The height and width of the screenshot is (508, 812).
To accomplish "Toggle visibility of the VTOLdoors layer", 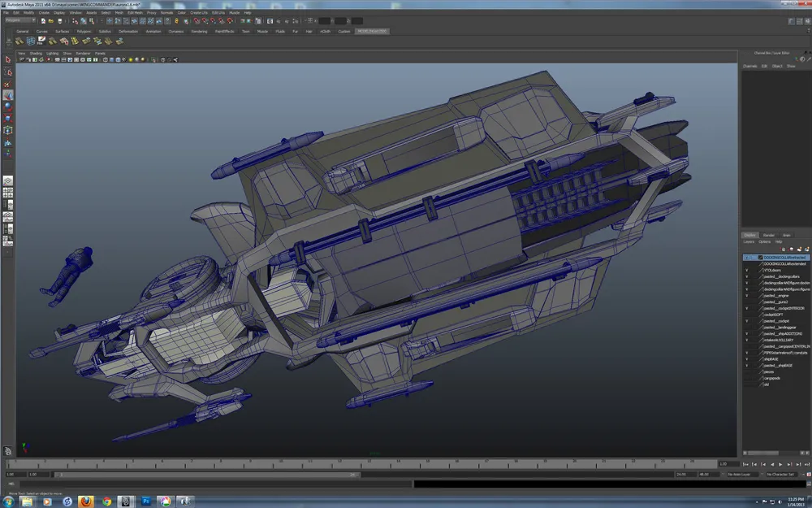I will [x=747, y=271].
